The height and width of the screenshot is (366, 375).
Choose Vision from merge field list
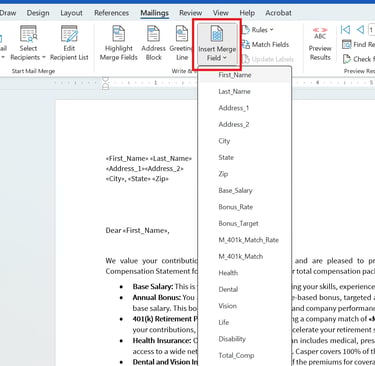point(245,306)
